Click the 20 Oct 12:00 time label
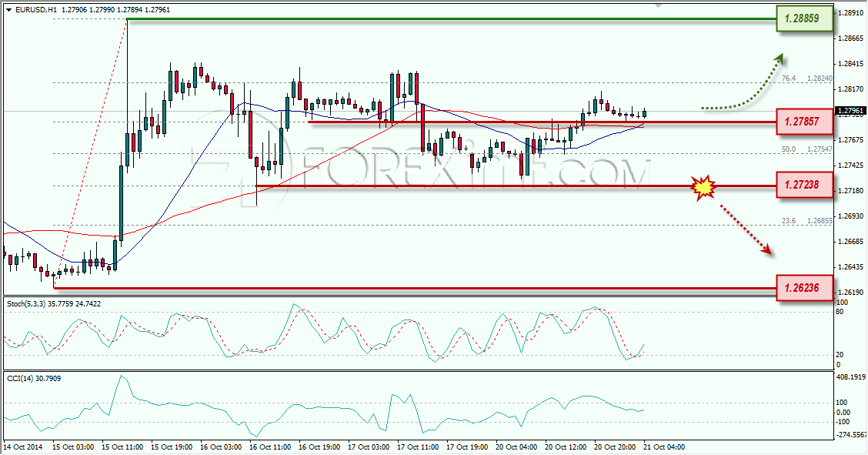This screenshot has width=868, height=455. pyautogui.click(x=566, y=447)
